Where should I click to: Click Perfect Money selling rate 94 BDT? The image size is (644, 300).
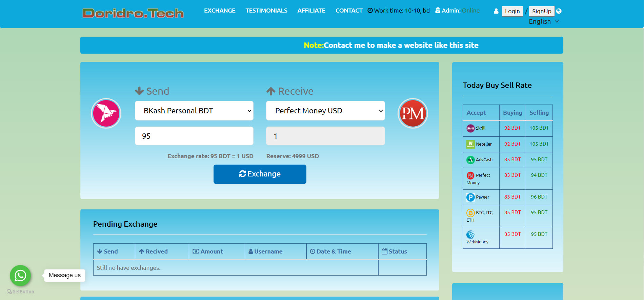point(539,175)
